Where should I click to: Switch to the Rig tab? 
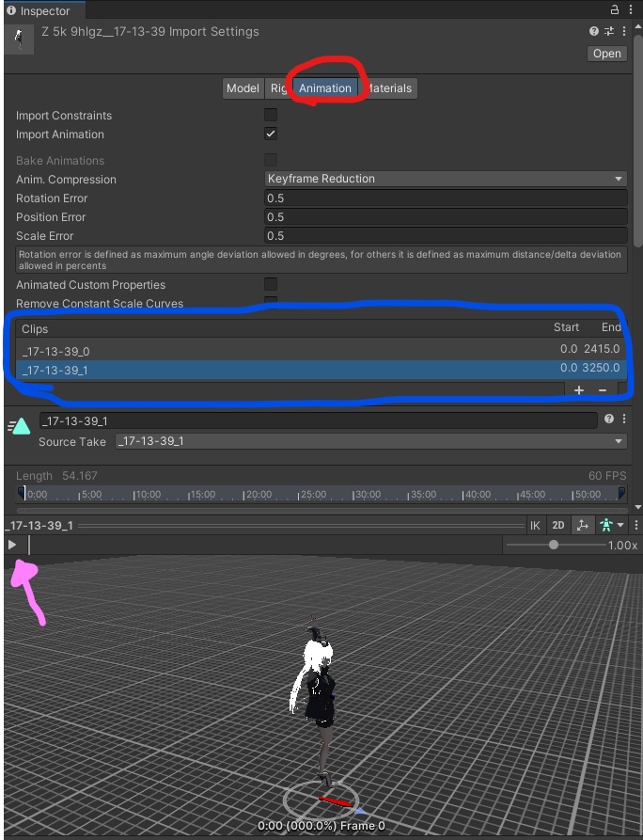(x=276, y=88)
